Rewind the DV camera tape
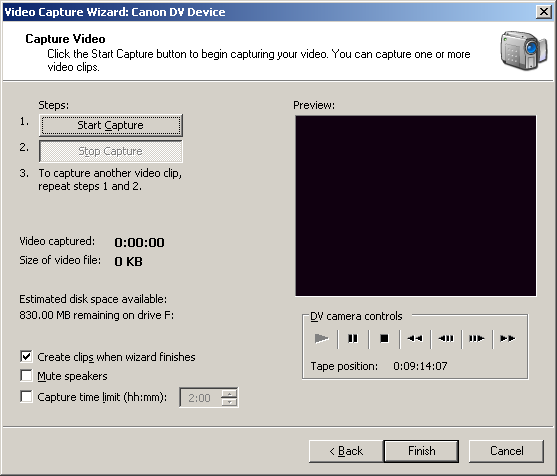The height and width of the screenshot is (476, 557). 415,339
